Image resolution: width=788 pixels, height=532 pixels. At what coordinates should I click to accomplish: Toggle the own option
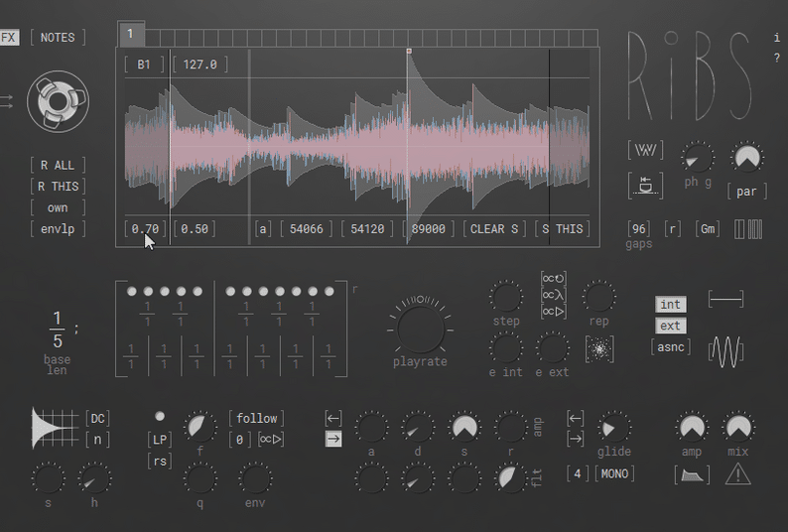(x=58, y=207)
